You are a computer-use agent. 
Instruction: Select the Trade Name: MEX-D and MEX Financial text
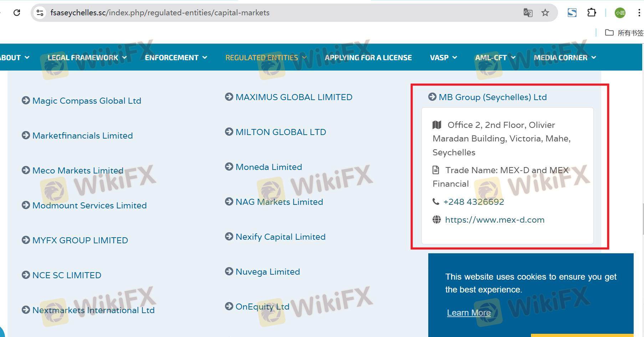point(501,177)
